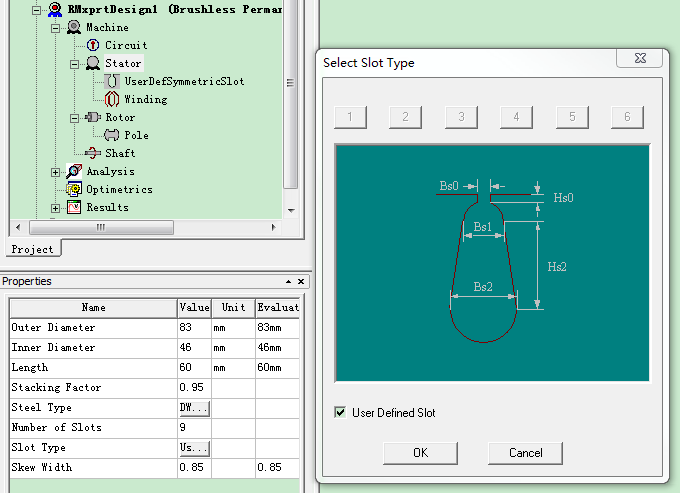Choose slot type 3 button
The height and width of the screenshot is (493, 680).
coord(461,117)
